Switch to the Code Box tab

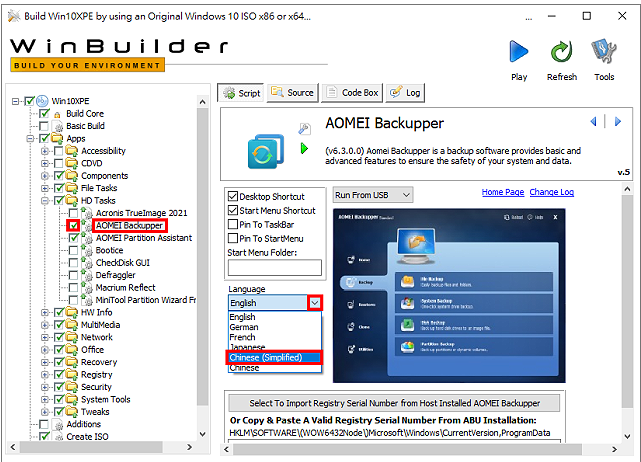(352, 93)
